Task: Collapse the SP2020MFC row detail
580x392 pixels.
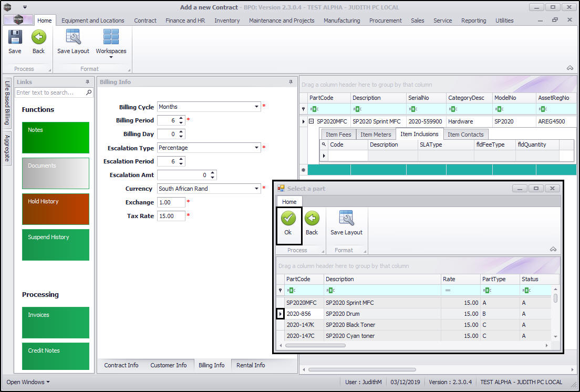Action: (x=311, y=121)
